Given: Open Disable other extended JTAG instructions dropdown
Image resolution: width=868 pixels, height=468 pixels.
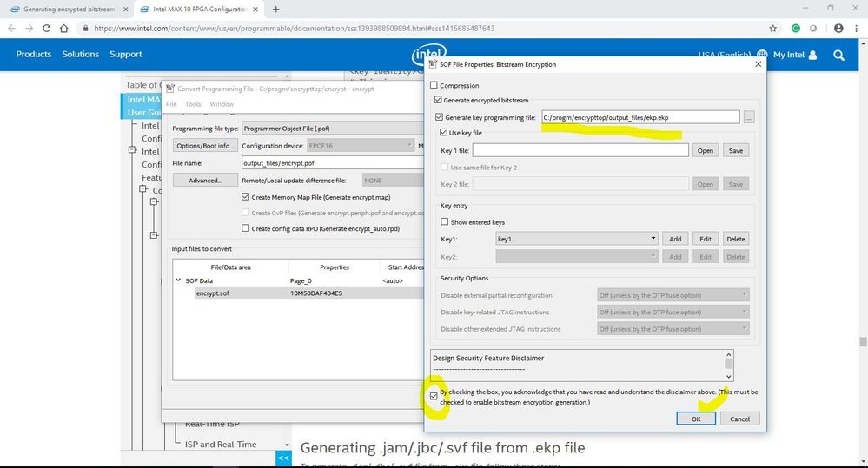Looking at the screenshot, I should click(x=673, y=328).
